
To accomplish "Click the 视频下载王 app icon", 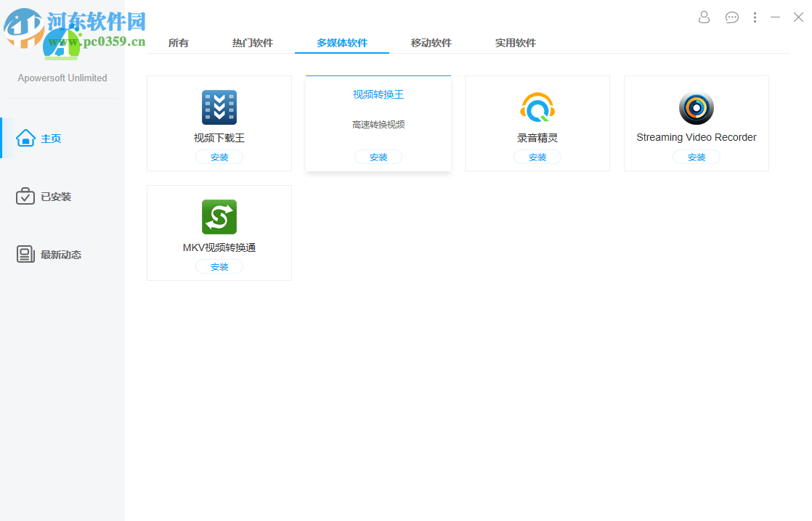I will (x=219, y=107).
